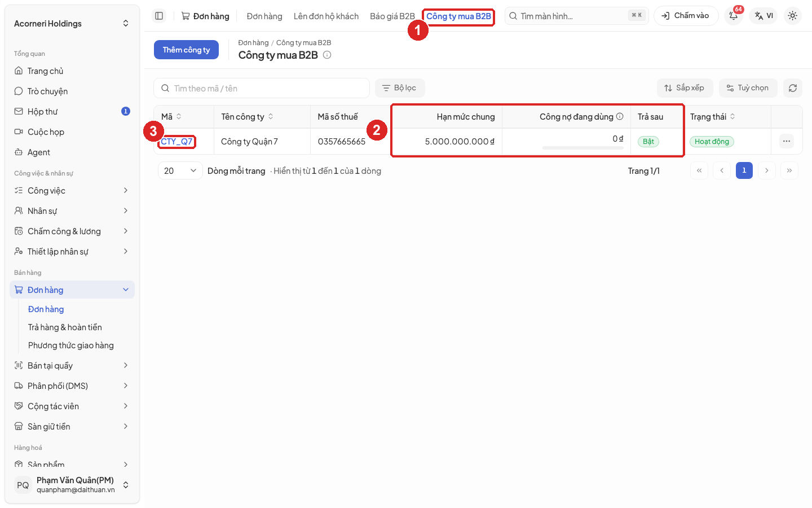Click Thêm công ty button
This screenshot has height=508, width=812.
pyautogui.click(x=186, y=50)
